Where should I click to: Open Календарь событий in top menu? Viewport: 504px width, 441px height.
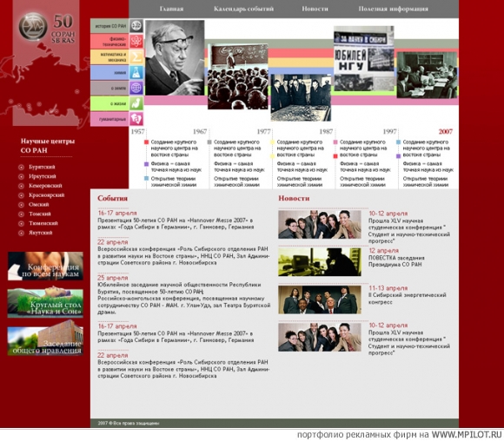pyautogui.click(x=243, y=9)
